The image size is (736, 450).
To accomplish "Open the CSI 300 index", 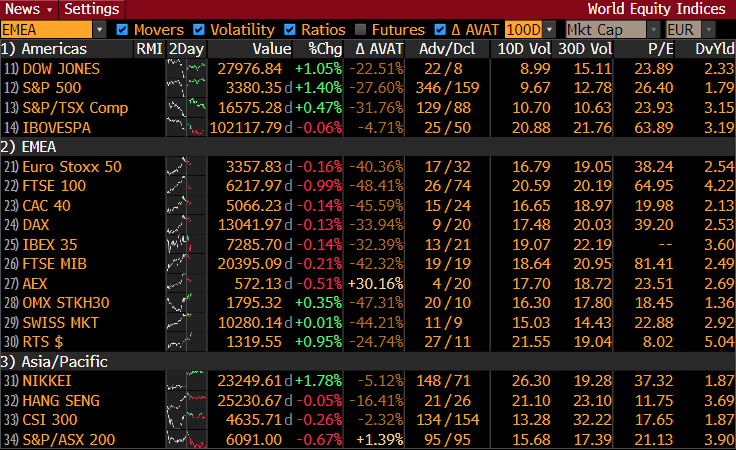I will (50, 419).
